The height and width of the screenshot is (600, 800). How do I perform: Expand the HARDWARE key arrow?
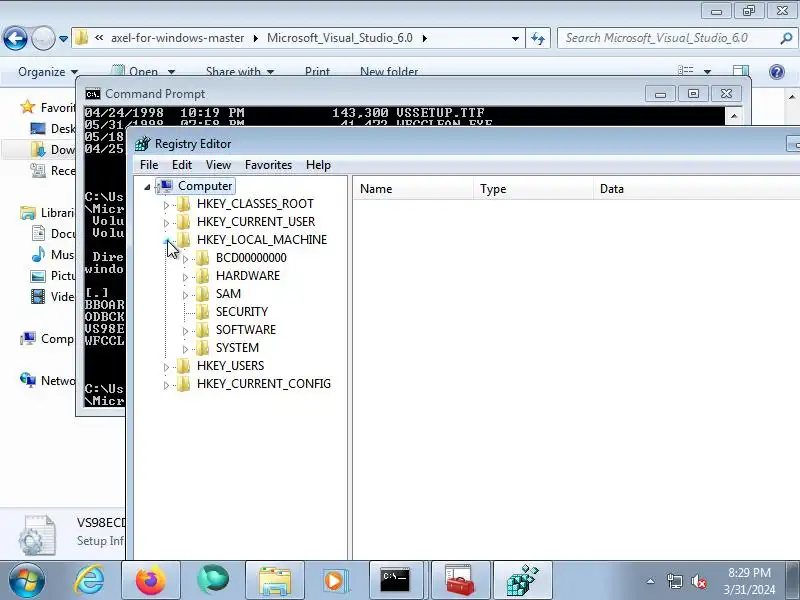(x=185, y=277)
